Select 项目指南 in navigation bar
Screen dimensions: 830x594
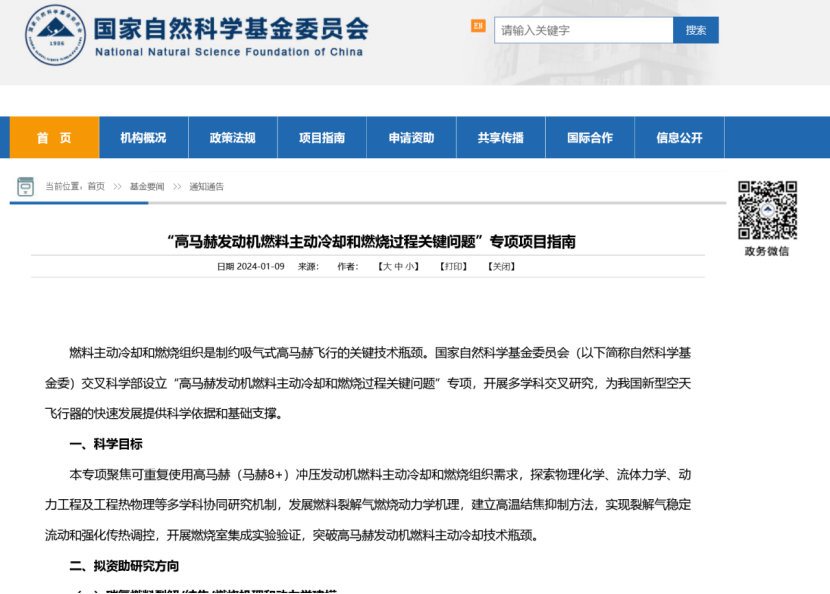click(x=322, y=138)
